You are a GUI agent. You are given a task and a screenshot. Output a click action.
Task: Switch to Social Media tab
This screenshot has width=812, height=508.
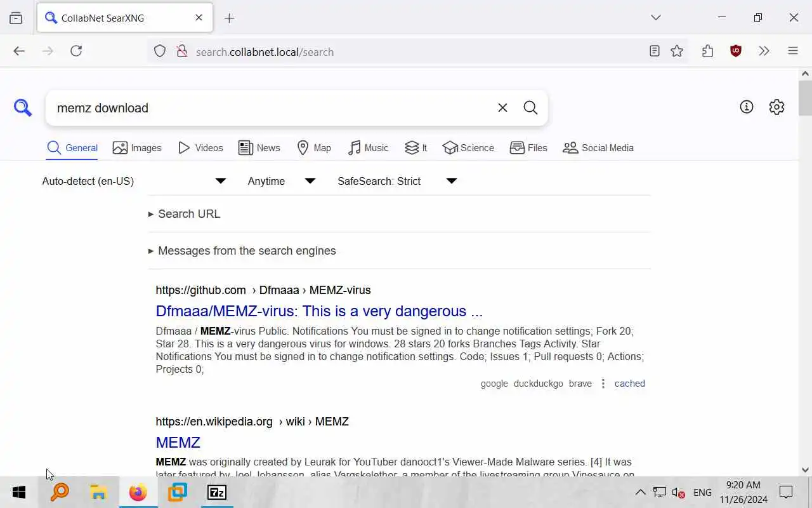click(x=598, y=148)
